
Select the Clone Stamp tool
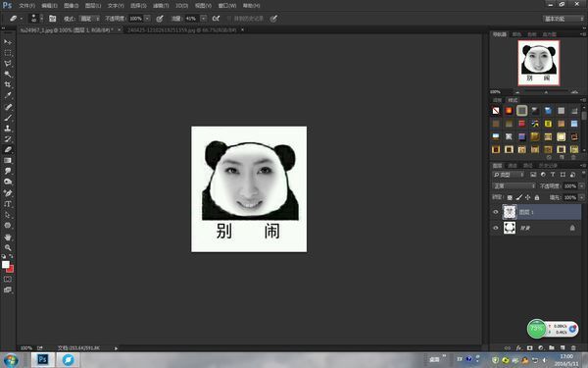pyautogui.click(x=8, y=128)
